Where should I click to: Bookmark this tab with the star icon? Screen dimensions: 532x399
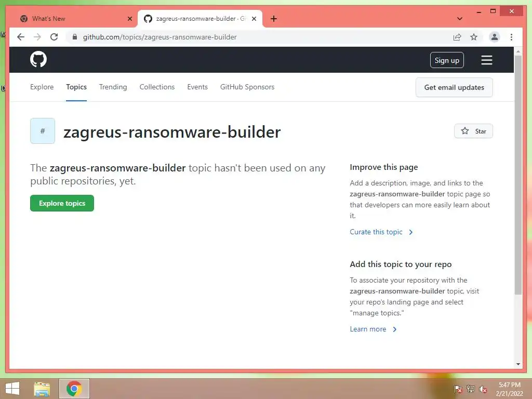click(474, 37)
